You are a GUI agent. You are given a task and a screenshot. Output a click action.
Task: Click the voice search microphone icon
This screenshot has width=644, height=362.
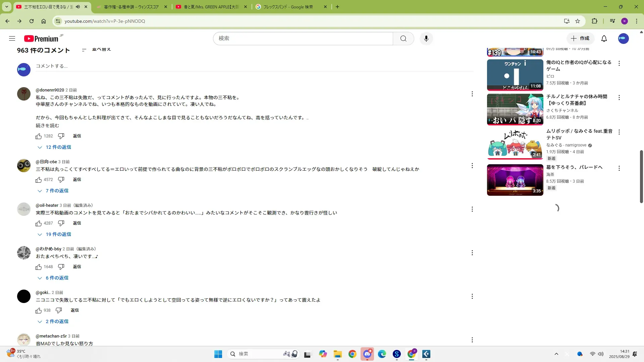tap(426, 39)
